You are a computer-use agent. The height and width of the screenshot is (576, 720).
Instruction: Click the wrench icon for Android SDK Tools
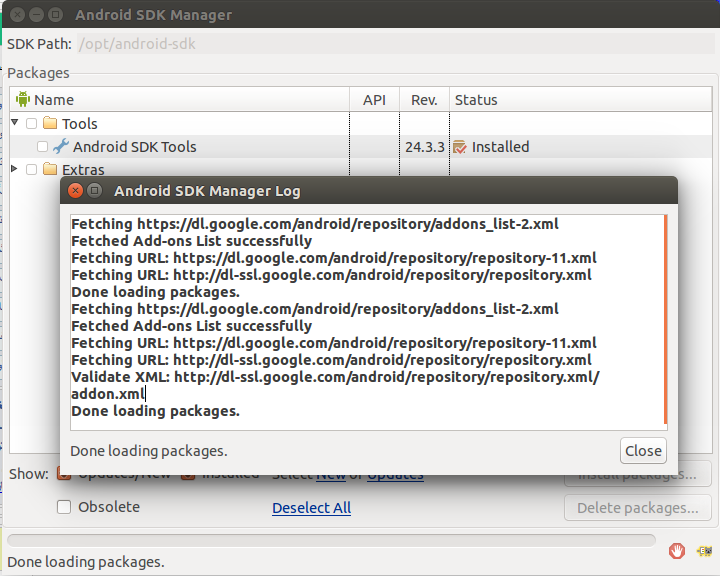tap(61, 146)
